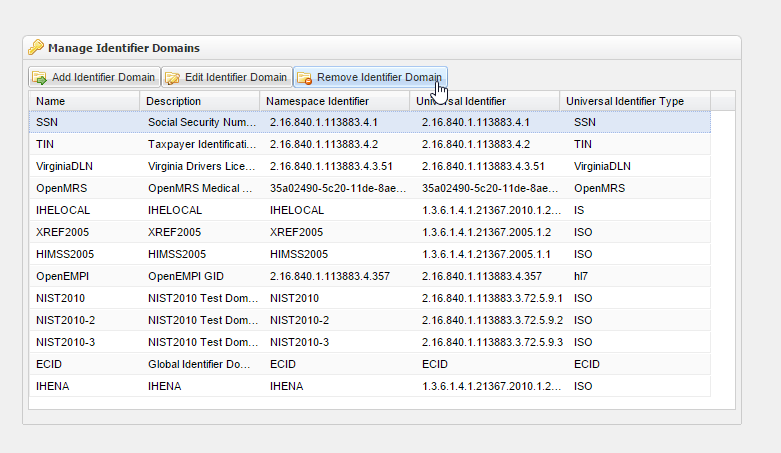Click the Universal Identifier Type column header
Screen dimensions: 781x453
(635, 101)
